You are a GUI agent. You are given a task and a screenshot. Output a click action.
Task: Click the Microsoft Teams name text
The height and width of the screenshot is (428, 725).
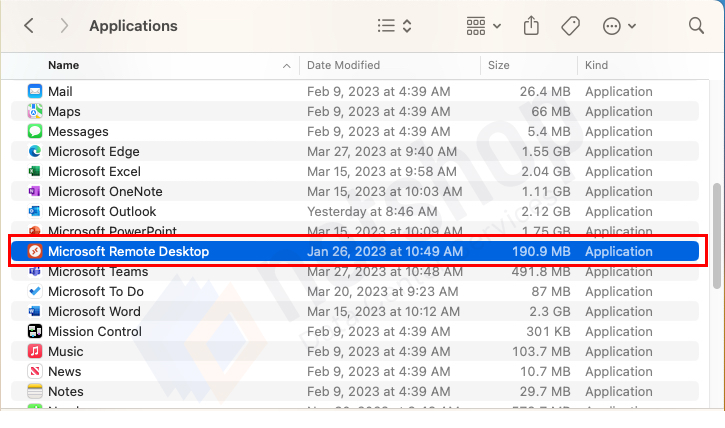coord(98,272)
